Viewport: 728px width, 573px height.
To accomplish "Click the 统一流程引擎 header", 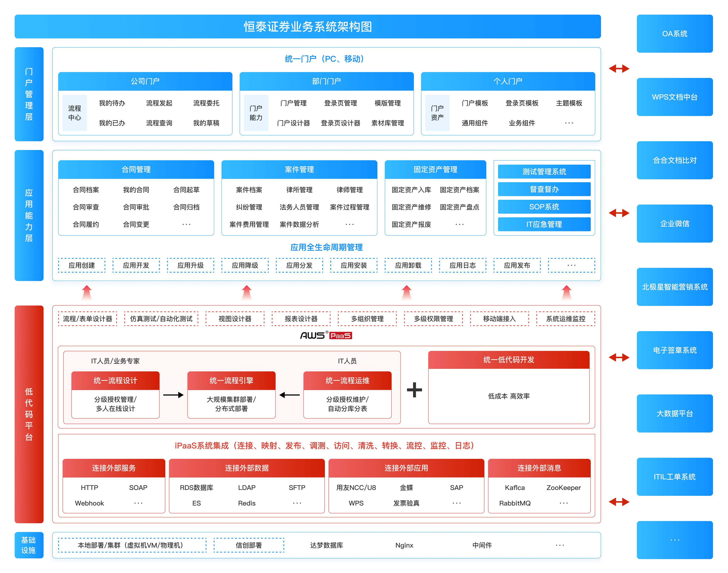I will click(x=231, y=380).
